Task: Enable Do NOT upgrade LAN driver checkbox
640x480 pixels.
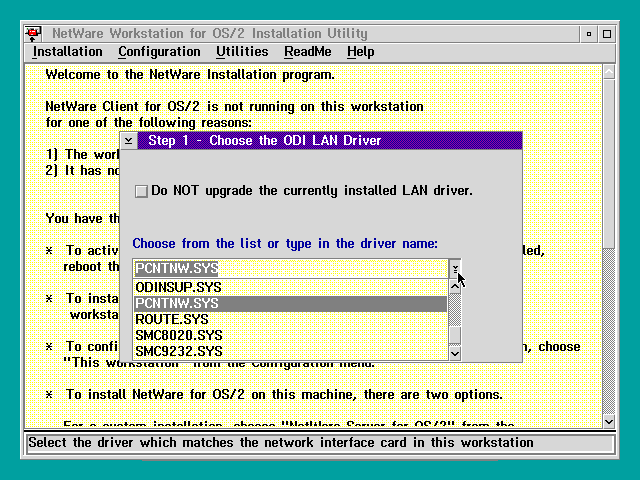Action: (x=141, y=191)
